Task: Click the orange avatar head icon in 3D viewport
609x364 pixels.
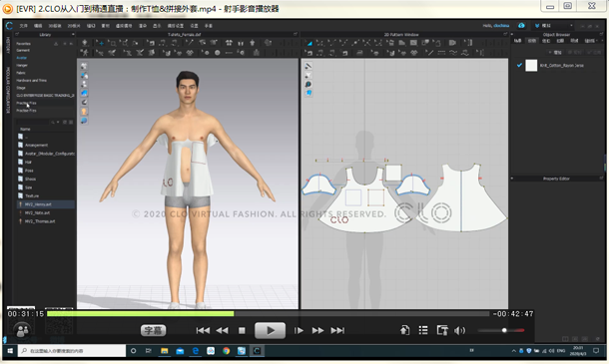Action: click(84, 112)
